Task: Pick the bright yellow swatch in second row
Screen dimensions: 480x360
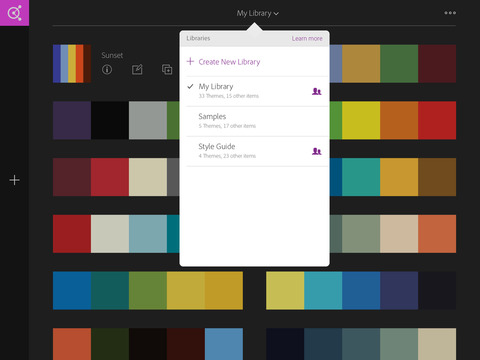Action: point(361,120)
